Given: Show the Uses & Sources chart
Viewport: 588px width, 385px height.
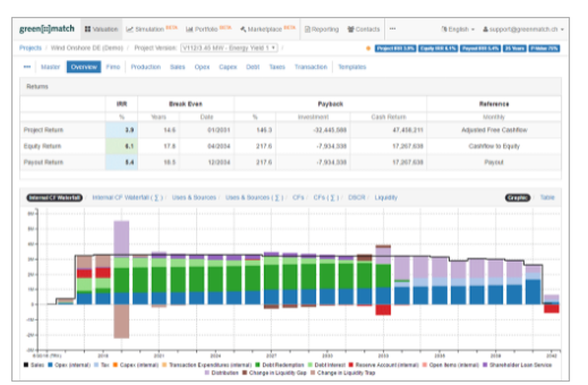Looking at the screenshot, I should (194, 197).
